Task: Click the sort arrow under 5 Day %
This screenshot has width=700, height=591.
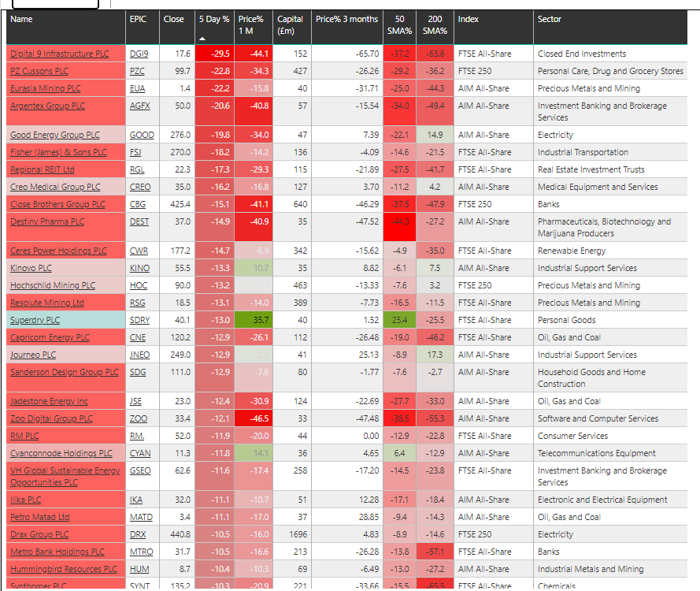Action: coord(202,39)
